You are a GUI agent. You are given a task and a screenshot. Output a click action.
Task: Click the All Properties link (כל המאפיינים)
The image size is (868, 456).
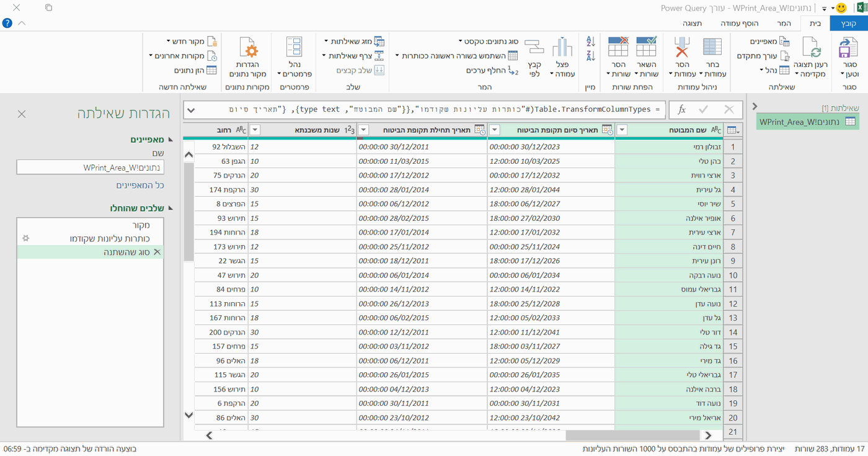(140, 186)
